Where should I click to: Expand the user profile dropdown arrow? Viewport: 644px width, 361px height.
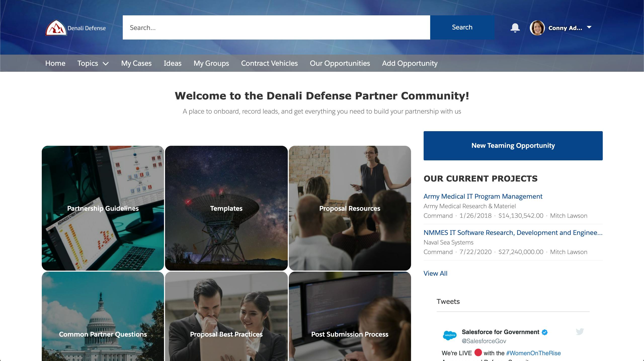tap(589, 27)
